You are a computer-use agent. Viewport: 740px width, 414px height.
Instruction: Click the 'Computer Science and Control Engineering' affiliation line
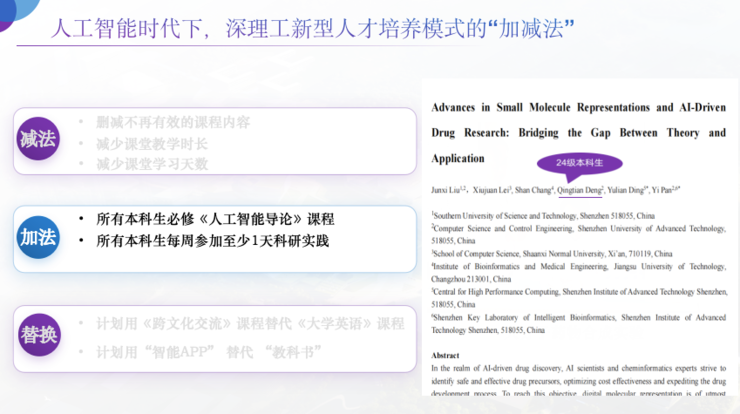click(x=579, y=228)
